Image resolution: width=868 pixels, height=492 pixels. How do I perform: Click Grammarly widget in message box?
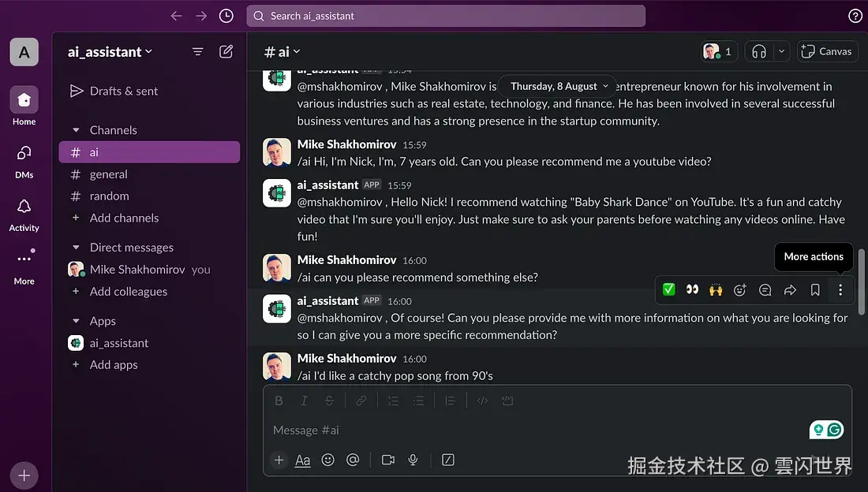tap(826, 430)
